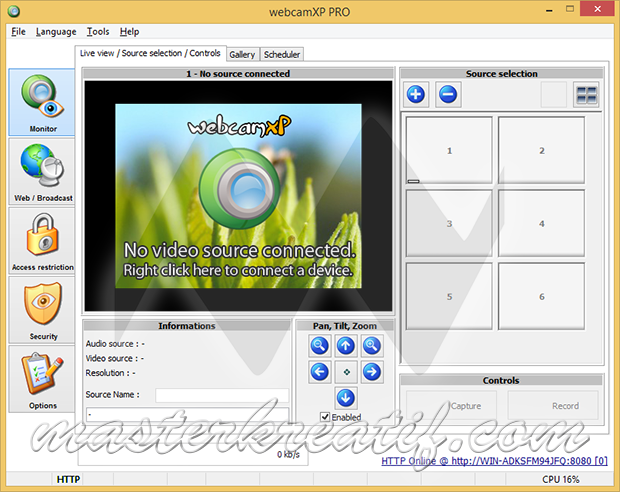Open the Access restriction section
This screenshot has height=492, width=620.
point(42,240)
